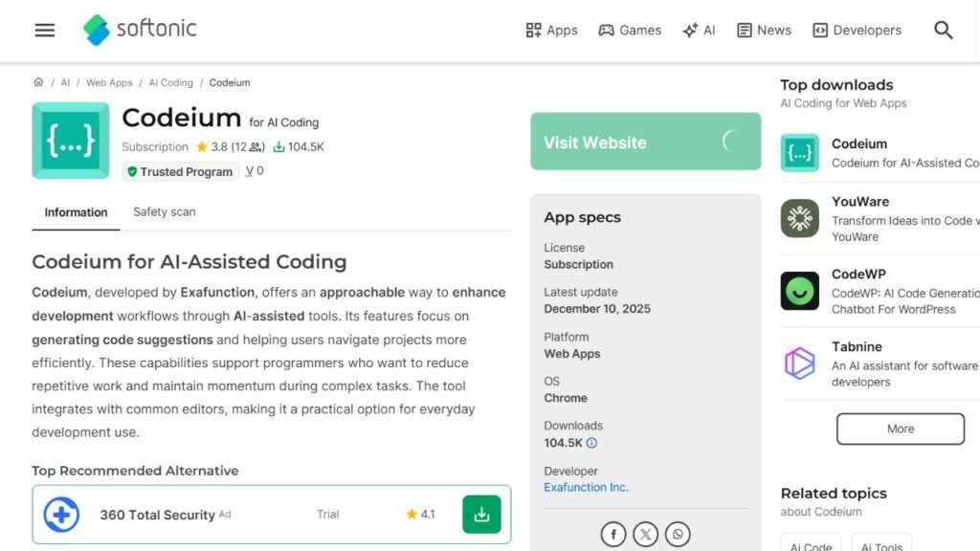Open the search magnifier icon
The height and width of the screenshot is (551, 980).
click(x=943, y=30)
